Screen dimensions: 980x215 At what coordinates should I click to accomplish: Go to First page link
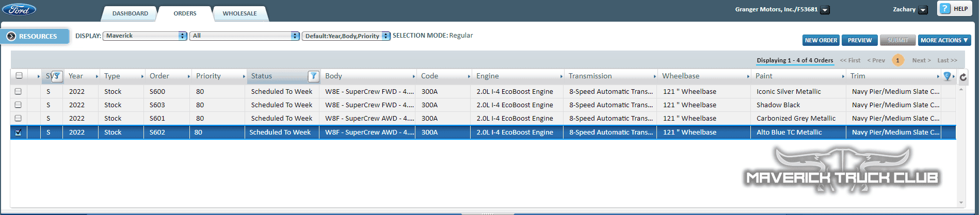coord(850,60)
